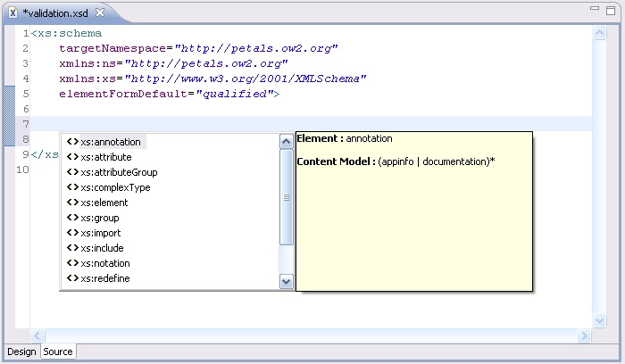Choose xs:attributeGroup from the suggestion list

tap(119, 172)
